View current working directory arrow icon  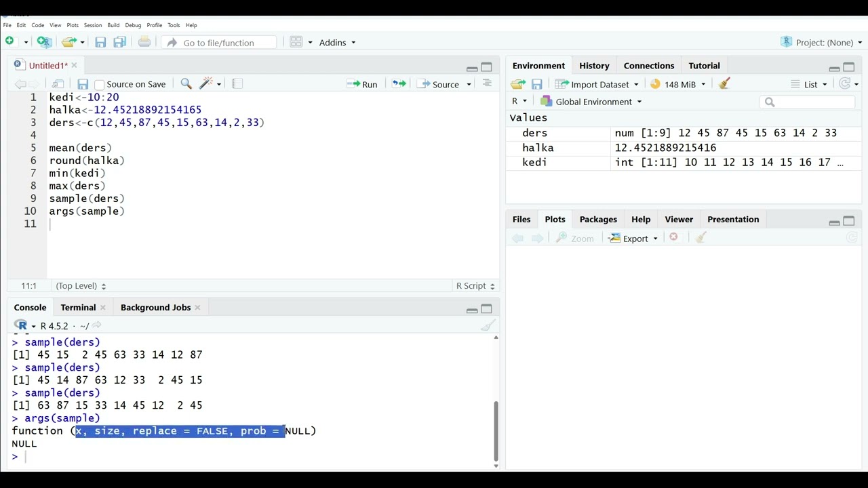[x=96, y=325]
